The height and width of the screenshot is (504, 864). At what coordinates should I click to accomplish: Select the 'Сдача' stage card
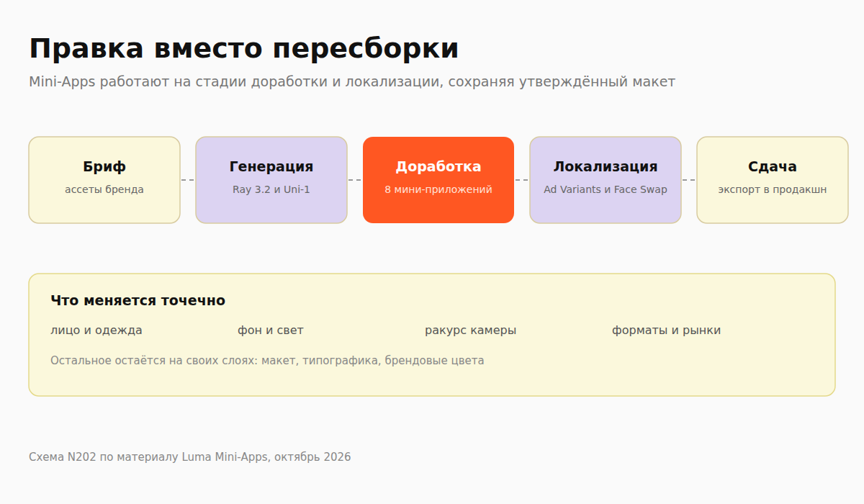point(773,180)
